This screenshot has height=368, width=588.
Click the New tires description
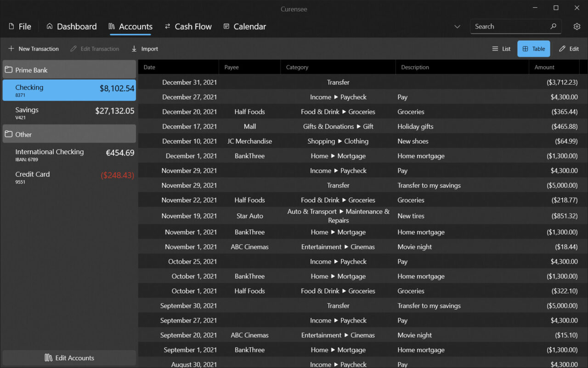click(x=411, y=216)
